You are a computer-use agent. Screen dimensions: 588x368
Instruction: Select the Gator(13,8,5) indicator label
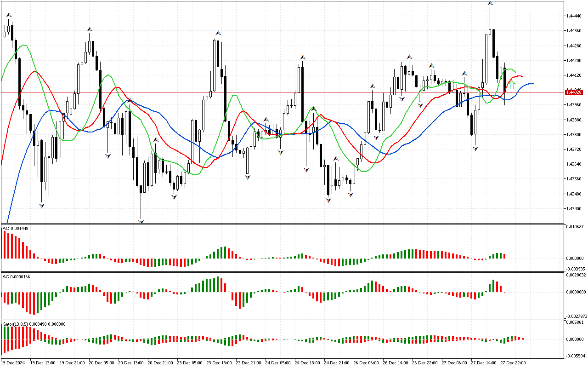[x=34, y=324]
